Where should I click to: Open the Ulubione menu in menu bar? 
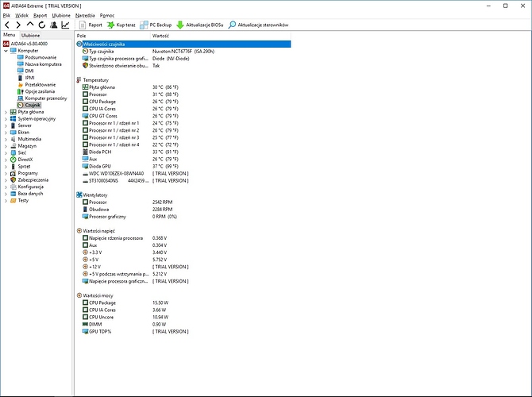pyautogui.click(x=61, y=15)
